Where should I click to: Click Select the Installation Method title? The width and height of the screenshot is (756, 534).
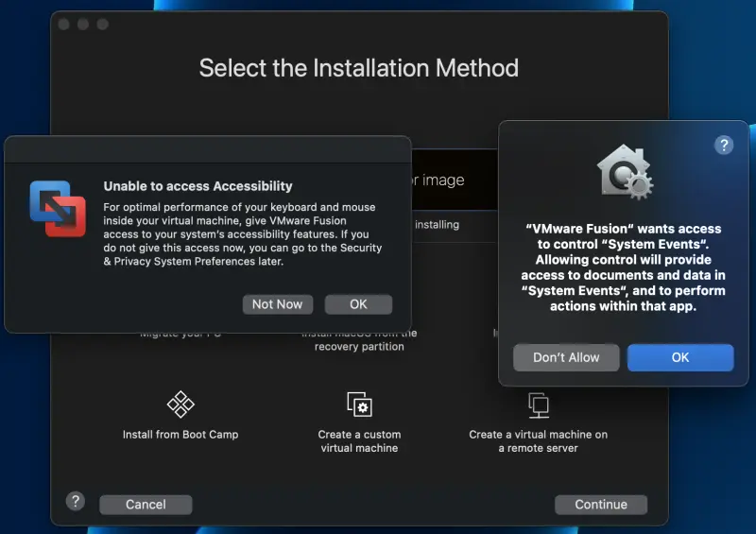[359, 68]
